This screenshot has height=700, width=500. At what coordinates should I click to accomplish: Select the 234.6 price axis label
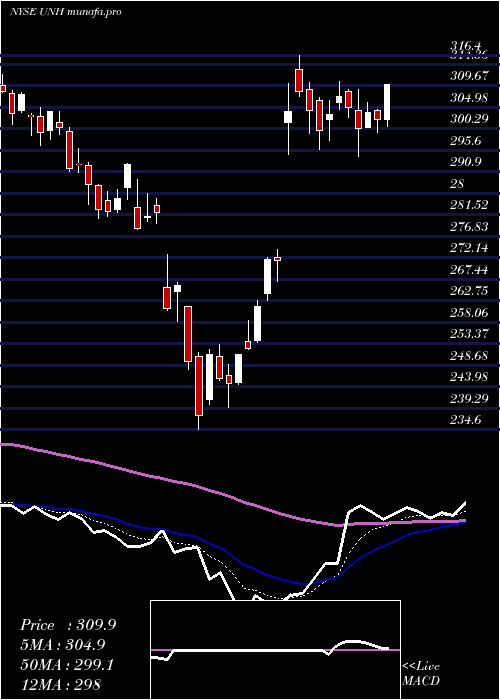466,420
